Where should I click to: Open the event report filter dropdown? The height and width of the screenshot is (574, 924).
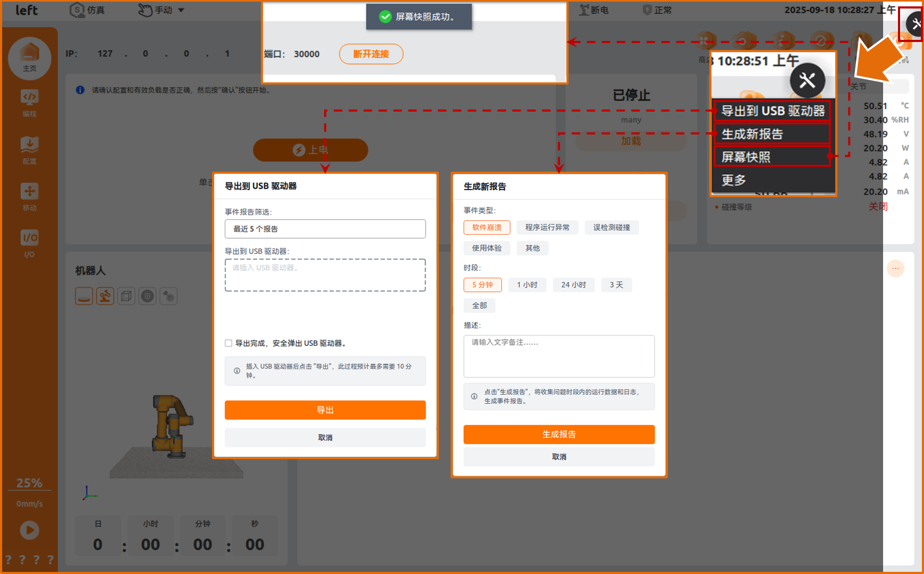click(325, 229)
